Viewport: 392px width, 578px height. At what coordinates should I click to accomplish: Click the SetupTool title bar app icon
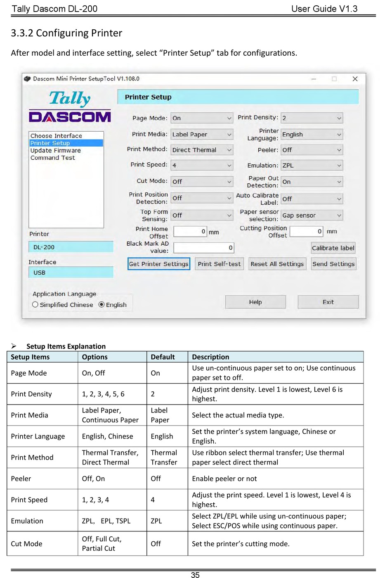click(x=27, y=78)
